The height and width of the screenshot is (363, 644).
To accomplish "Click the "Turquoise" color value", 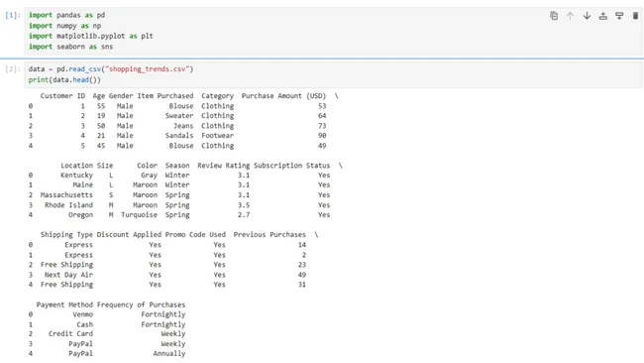I will (139, 214).
